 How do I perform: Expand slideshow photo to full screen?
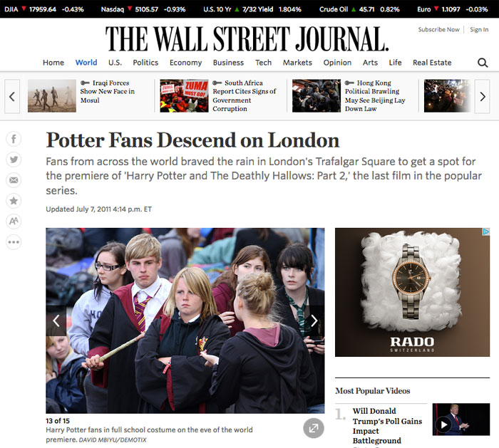click(x=314, y=428)
